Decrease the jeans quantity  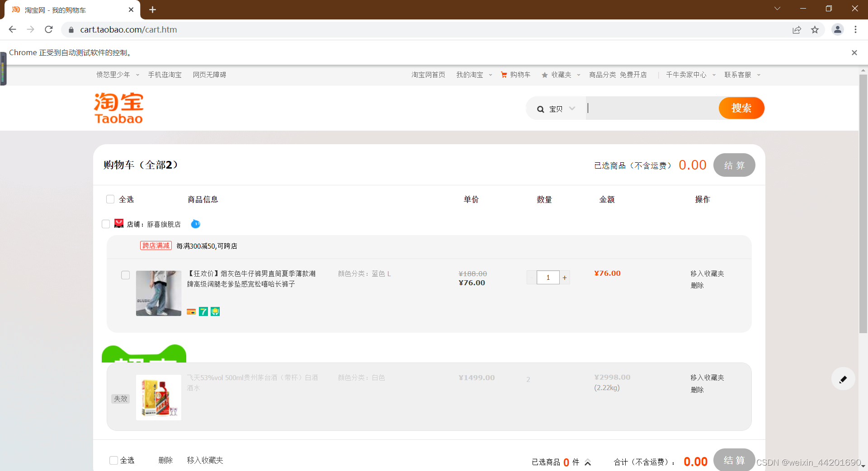coord(532,278)
